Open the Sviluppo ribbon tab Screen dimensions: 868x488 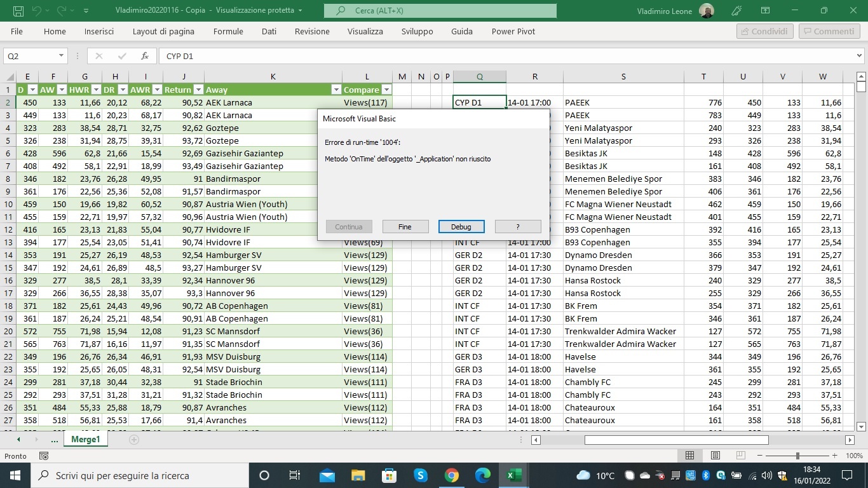[417, 31]
